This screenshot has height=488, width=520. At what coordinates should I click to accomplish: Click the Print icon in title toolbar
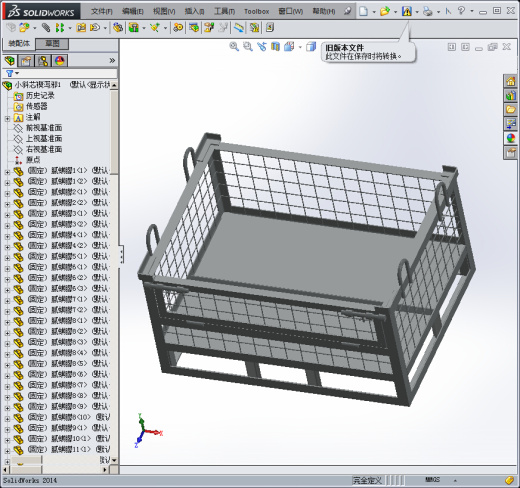tap(427, 11)
